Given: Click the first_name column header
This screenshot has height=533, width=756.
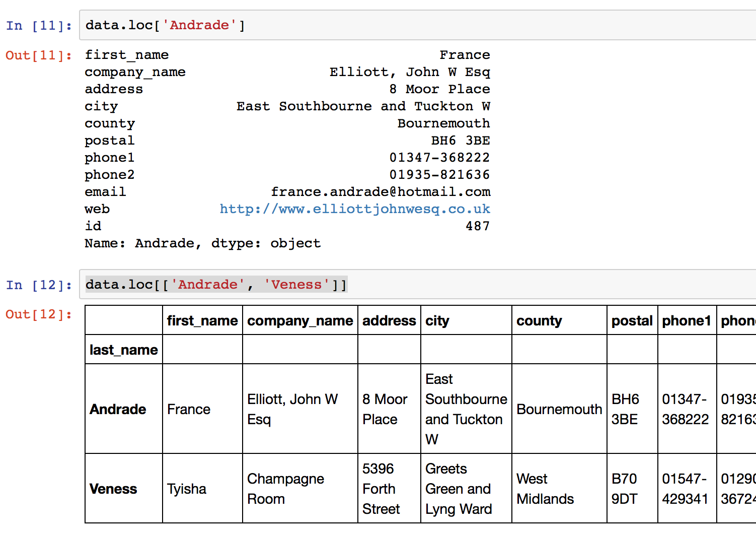Looking at the screenshot, I should click(202, 320).
